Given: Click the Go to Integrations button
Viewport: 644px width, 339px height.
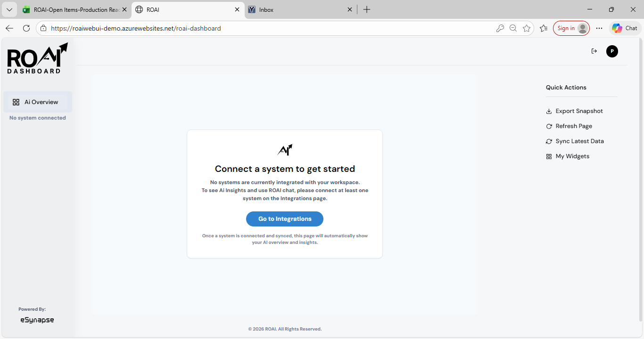Looking at the screenshot, I should point(285,219).
